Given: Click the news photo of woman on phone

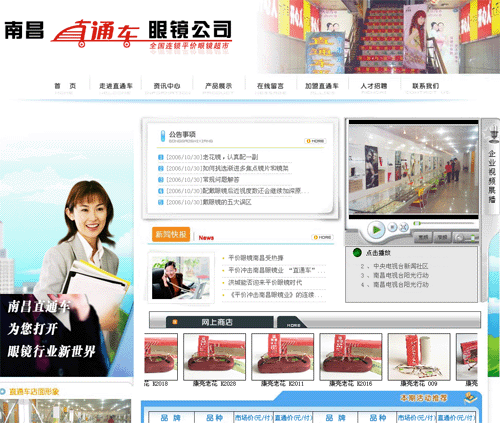Looking at the screenshot, I should 181,278.
